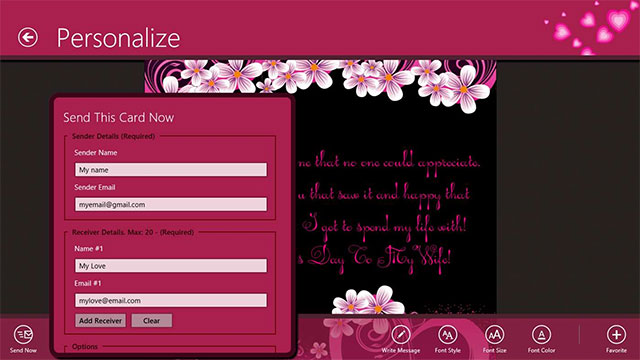Viewport: 640px width, 360px height.
Task: Click the Receiver Details group label
Action: pos(133,232)
